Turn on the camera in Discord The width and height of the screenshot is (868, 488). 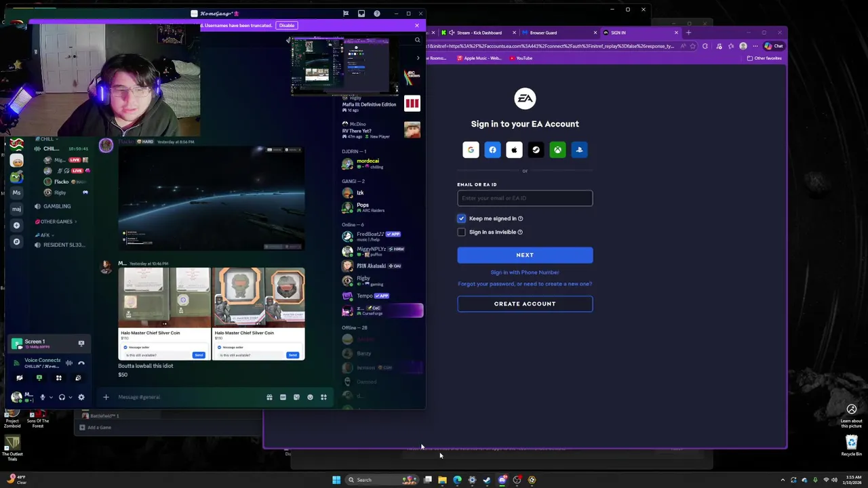[20, 378]
